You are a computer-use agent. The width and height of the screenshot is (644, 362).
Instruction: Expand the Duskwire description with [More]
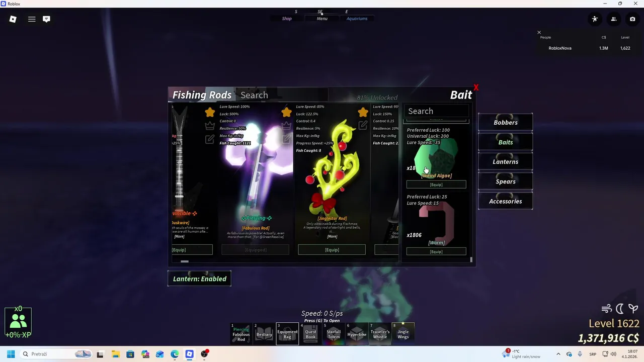(x=179, y=236)
